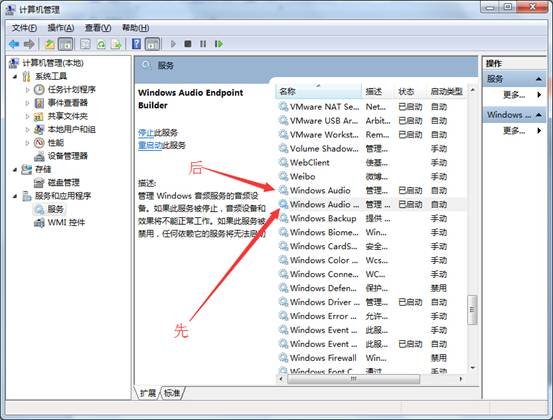
Task: Open 磁盘管理 in the tree
Action: click(x=63, y=182)
